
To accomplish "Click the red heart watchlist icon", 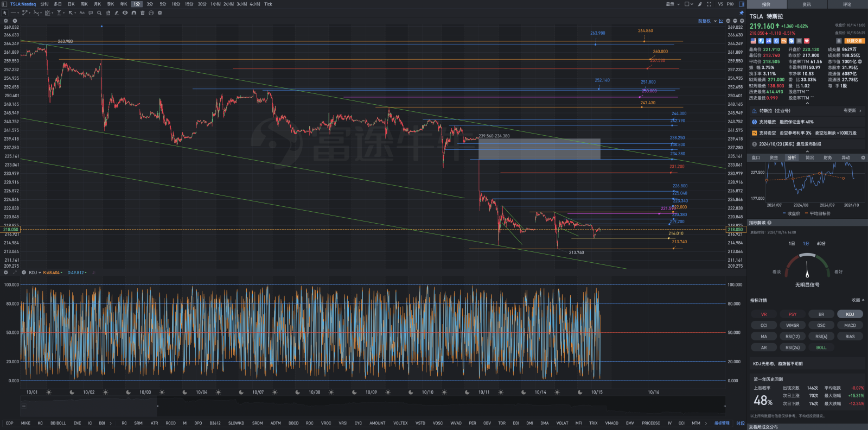I will coord(807,41).
